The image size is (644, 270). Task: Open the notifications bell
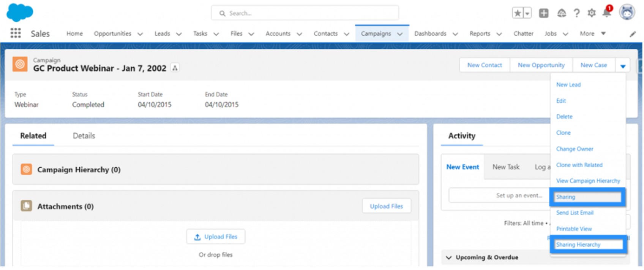click(x=607, y=13)
